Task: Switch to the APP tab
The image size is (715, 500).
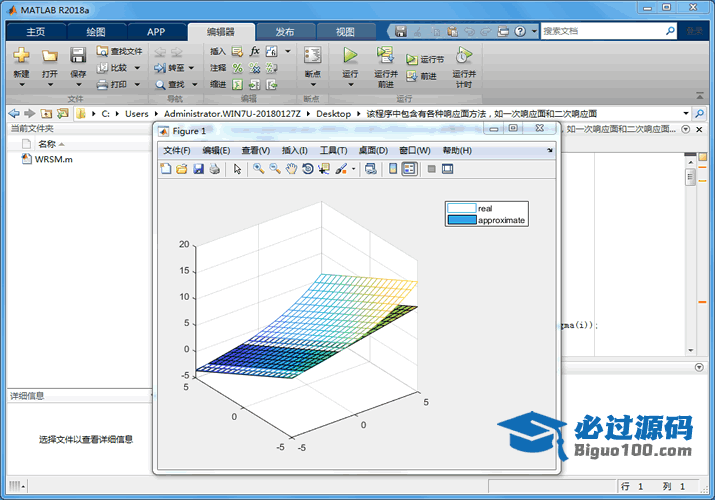Action: click(156, 32)
